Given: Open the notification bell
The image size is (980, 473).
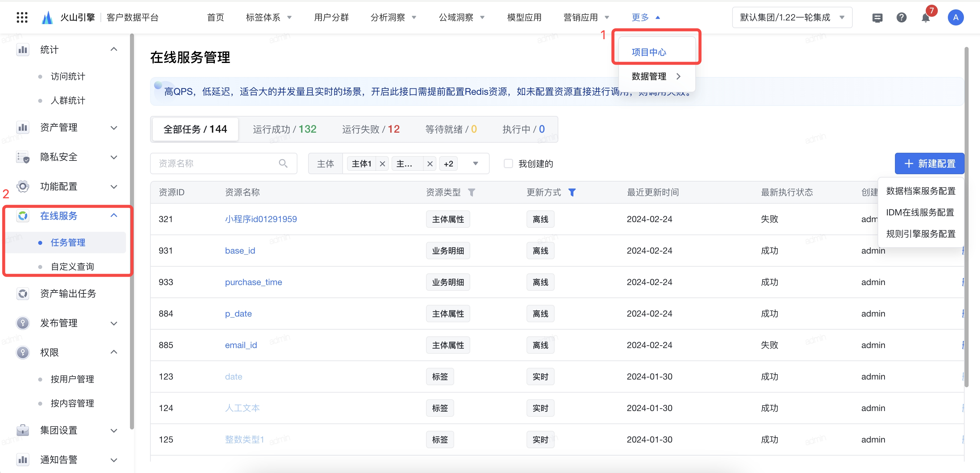Looking at the screenshot, I should pyautogui.click(x=925, y=17).
